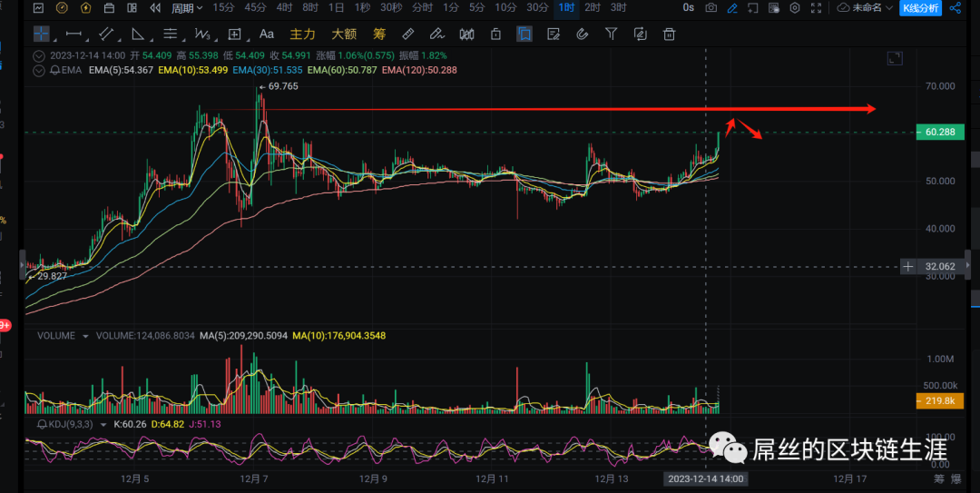The width and height of the screenshot is (980, 493).
Task: Open the 周期 period dropdown
Action: point(187,8)
